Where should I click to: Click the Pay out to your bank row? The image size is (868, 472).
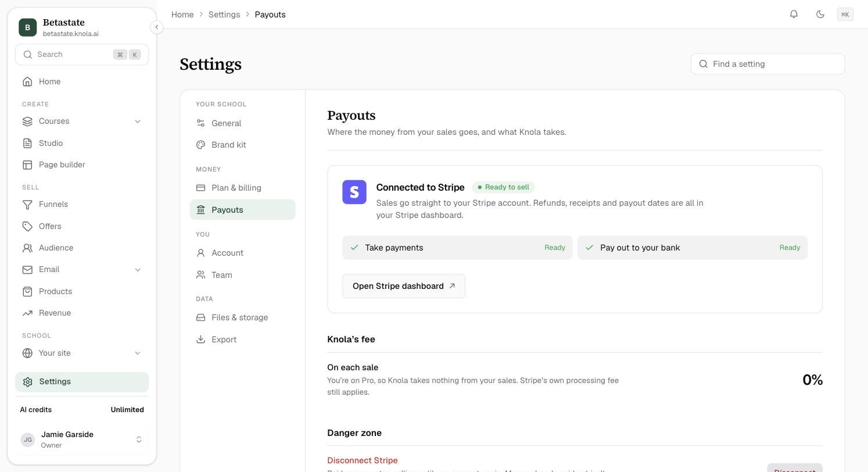(693, 248)
